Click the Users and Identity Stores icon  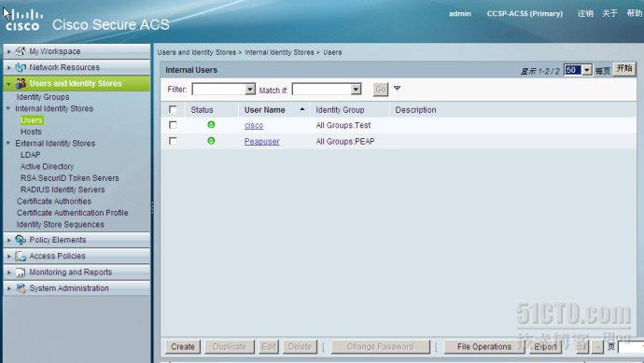pos(21,83)
